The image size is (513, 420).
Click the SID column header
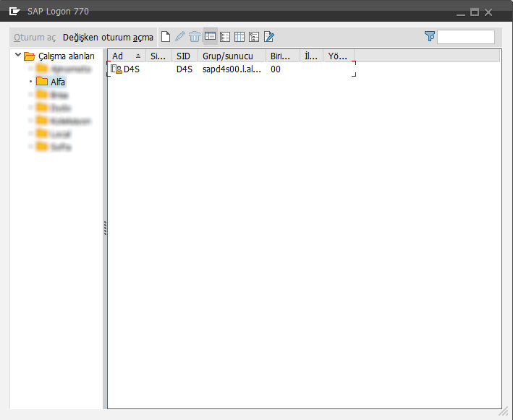coord(185,56)
